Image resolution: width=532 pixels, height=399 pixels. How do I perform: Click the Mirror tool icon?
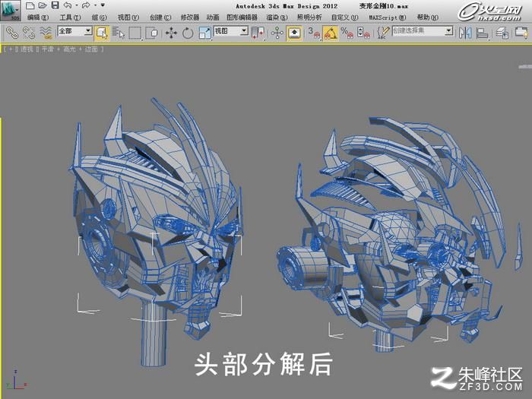(x=465, y=33)
